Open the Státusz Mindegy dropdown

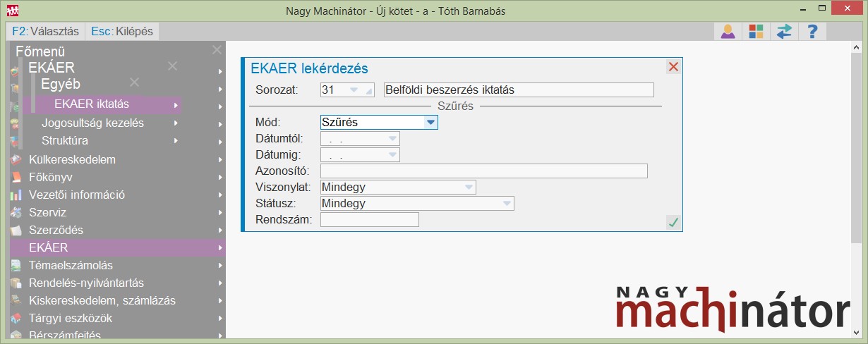[506, 204]
